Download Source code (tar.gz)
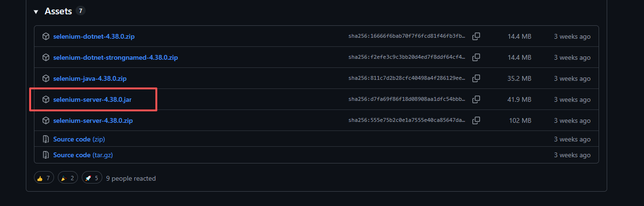The height and width of the screenshot is (206, 644). (x=83, y=155)
